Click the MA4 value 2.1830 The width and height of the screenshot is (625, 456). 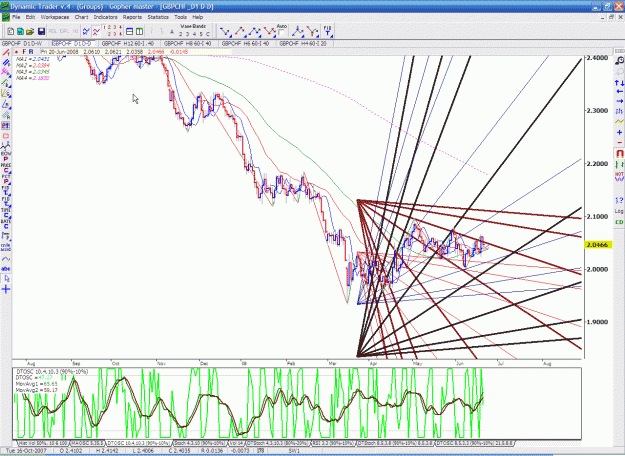coord(41,78)
